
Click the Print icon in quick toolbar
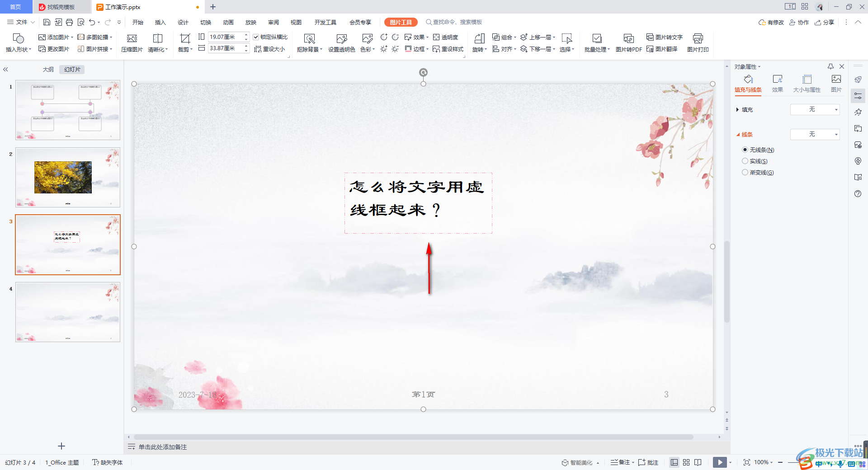[69, 22]
